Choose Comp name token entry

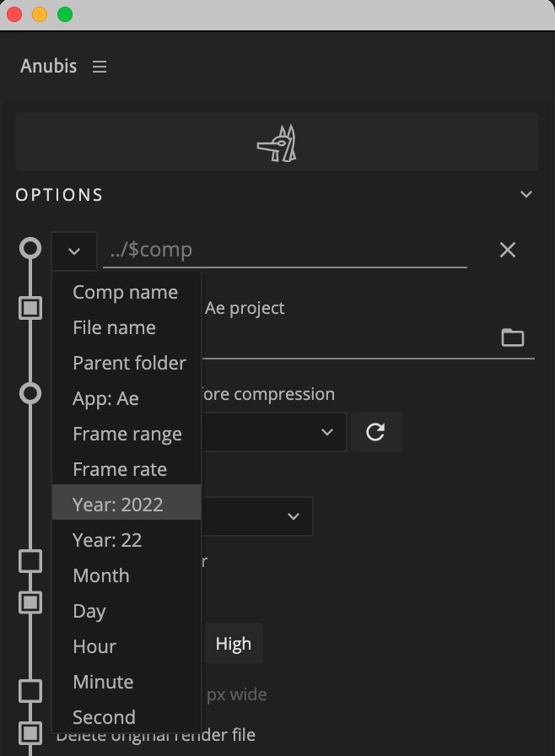tap(127, 292)
